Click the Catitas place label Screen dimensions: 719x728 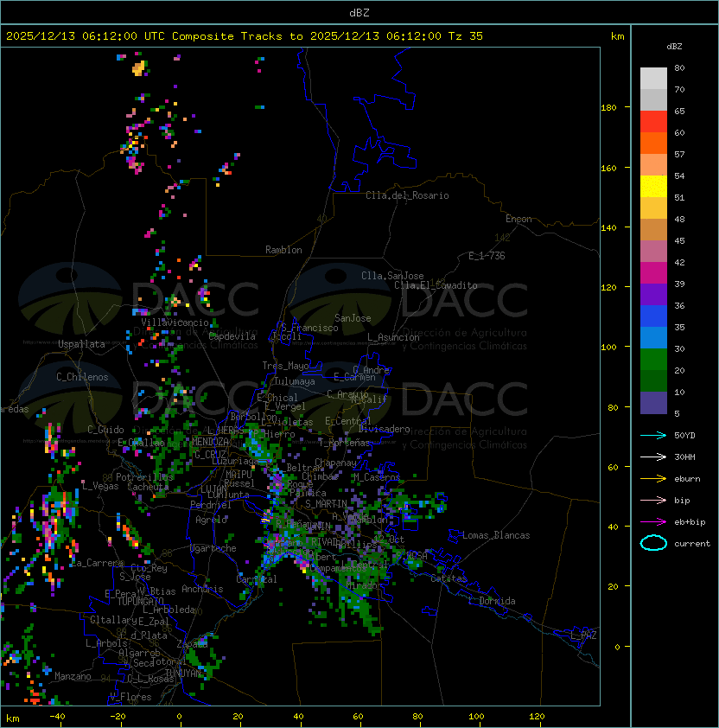coord(449,578)
